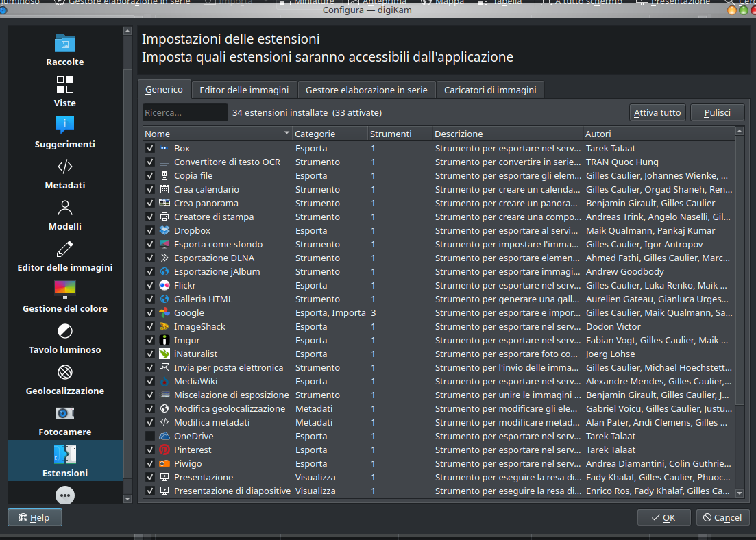Open the Viste settings page

pyautogui.click(x=65, y=91)
